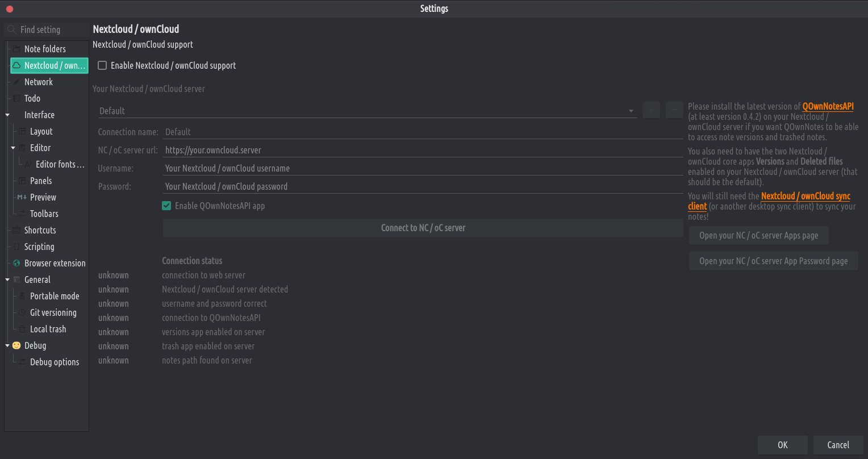Click the Shortcuts keyboard icon
868x459 pixels.
(16, 230)
